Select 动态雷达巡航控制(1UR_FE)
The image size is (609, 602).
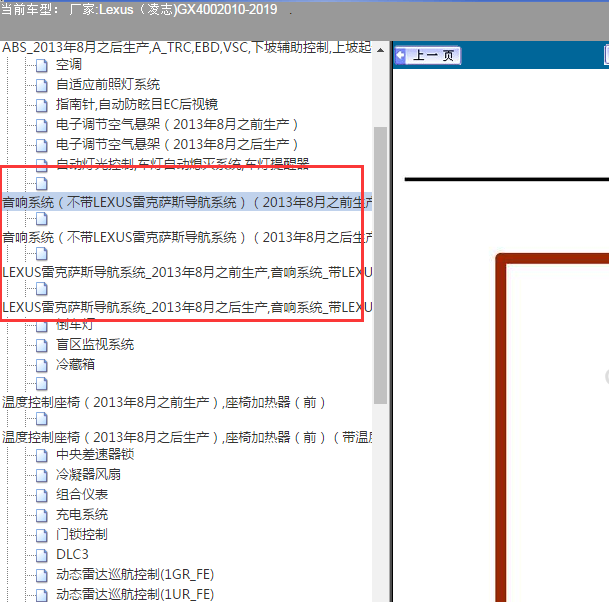(x=135, y=594)
